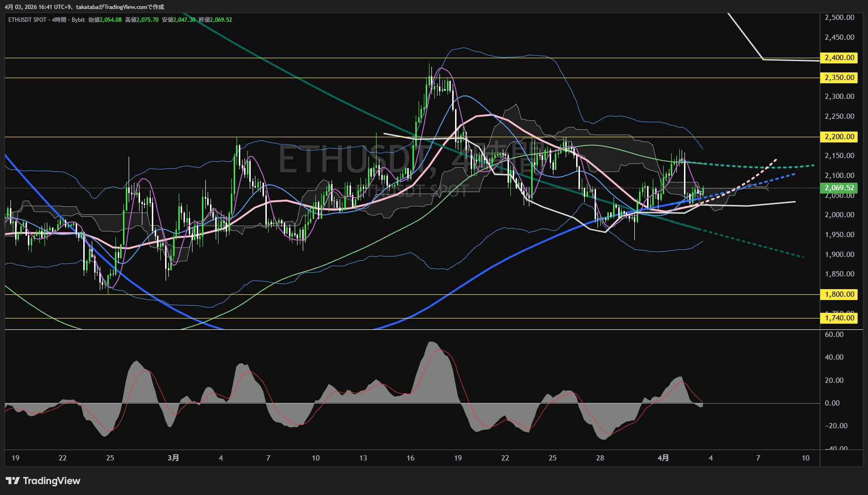
Task: Click the 高値 high value 2,075.70
Action: tap(148, 20)
